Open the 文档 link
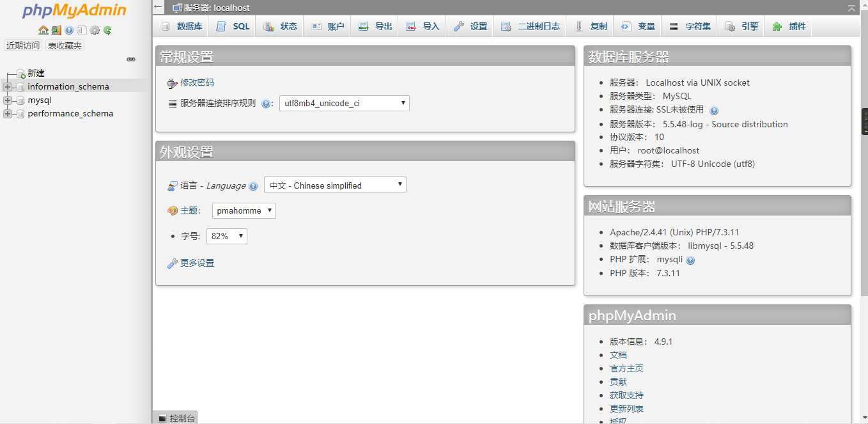This screenshot has width=868, height=424. click(x=618, y=356)
